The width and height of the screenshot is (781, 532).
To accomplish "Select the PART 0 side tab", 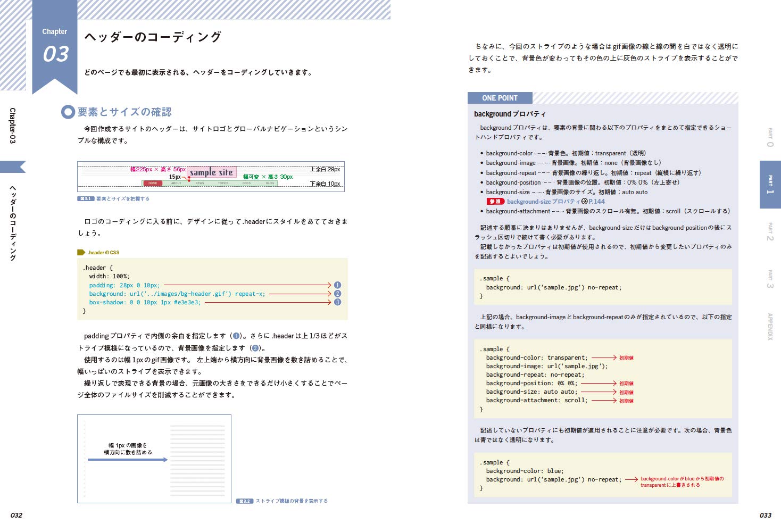I will pyautogui.click(x=770, y=137).
